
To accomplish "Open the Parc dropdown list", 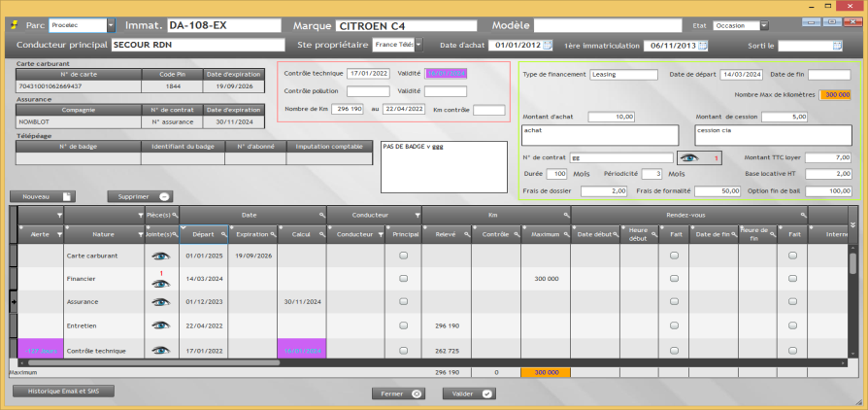I will (111, 24).
